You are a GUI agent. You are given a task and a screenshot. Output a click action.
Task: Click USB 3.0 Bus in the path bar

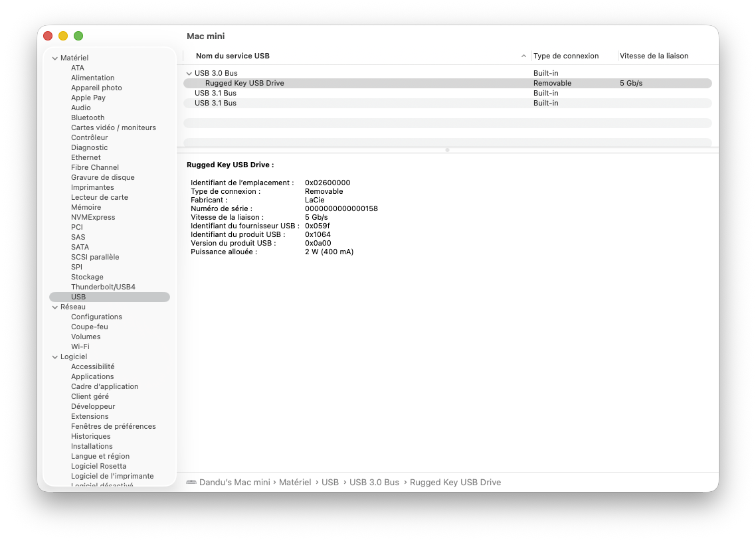(374, 482)
